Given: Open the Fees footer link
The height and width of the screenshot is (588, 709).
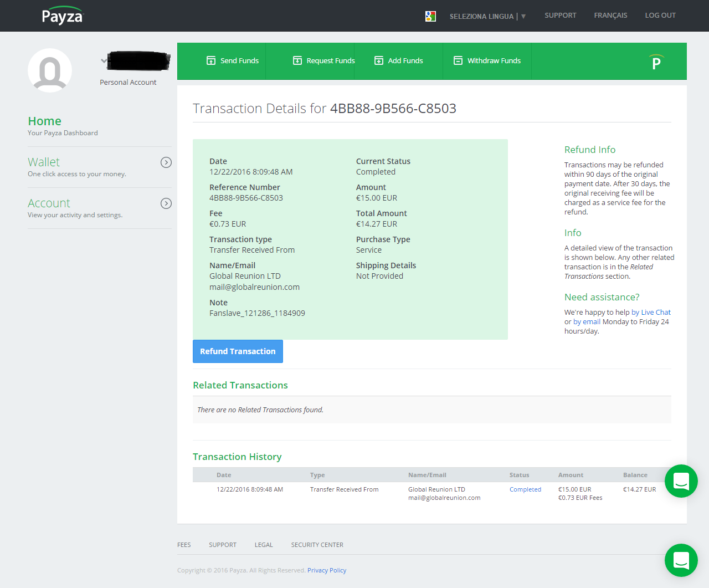Looking at the screenshot, I should (x=184, y=545).
